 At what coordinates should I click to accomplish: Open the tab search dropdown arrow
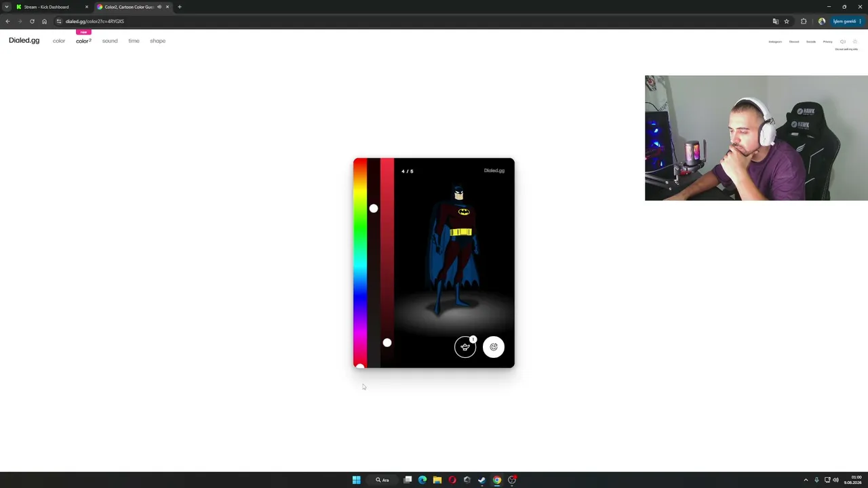[x=7, y=7]
